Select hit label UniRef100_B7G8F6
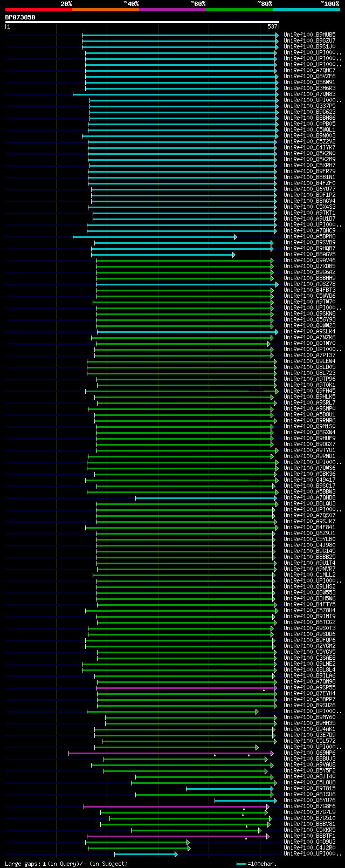 pyautogui.click(x=309, y=806)
